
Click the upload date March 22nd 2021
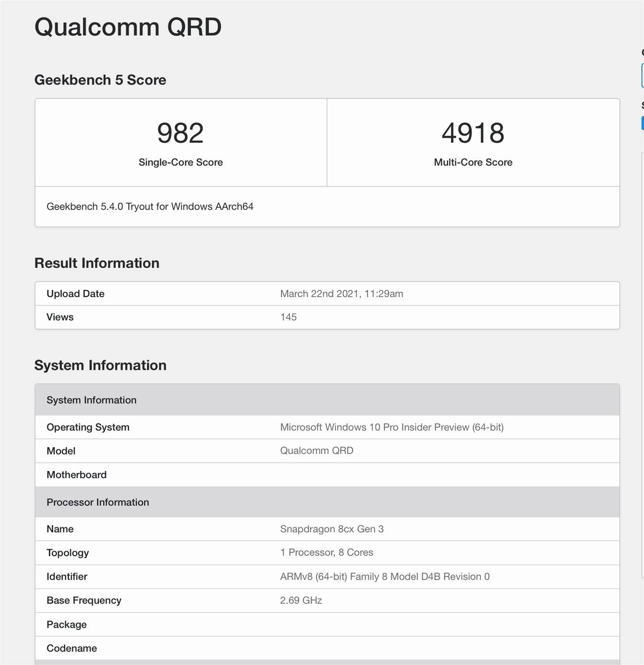(341, 294)
